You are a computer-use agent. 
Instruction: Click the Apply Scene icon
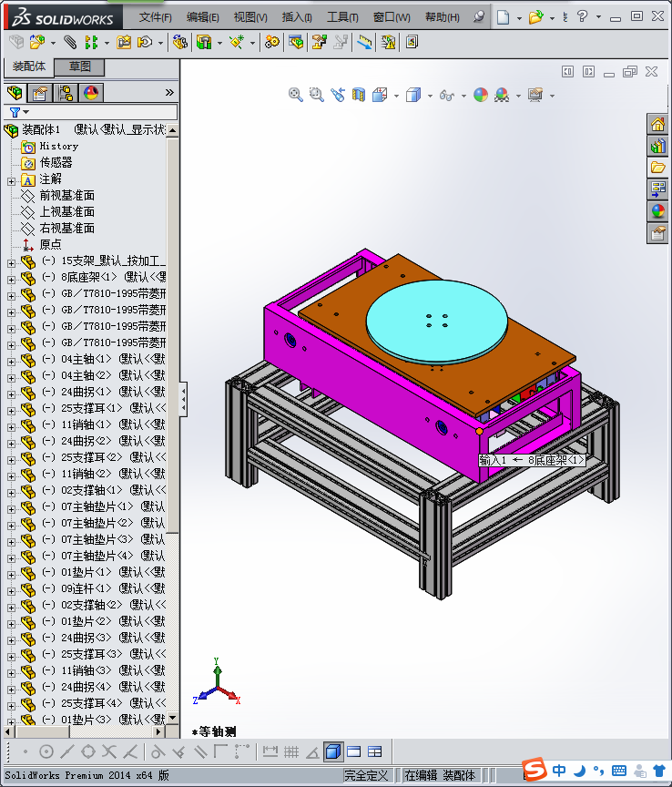(502, 95)
